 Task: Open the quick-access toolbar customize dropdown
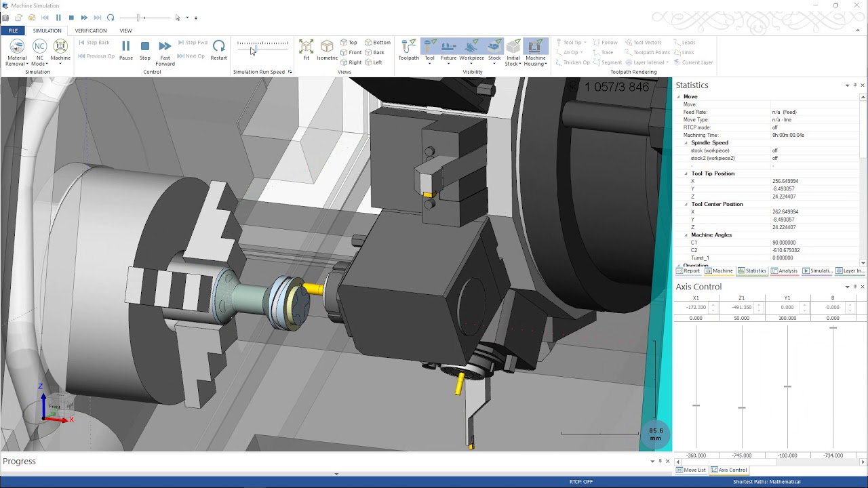click(196, 18)
